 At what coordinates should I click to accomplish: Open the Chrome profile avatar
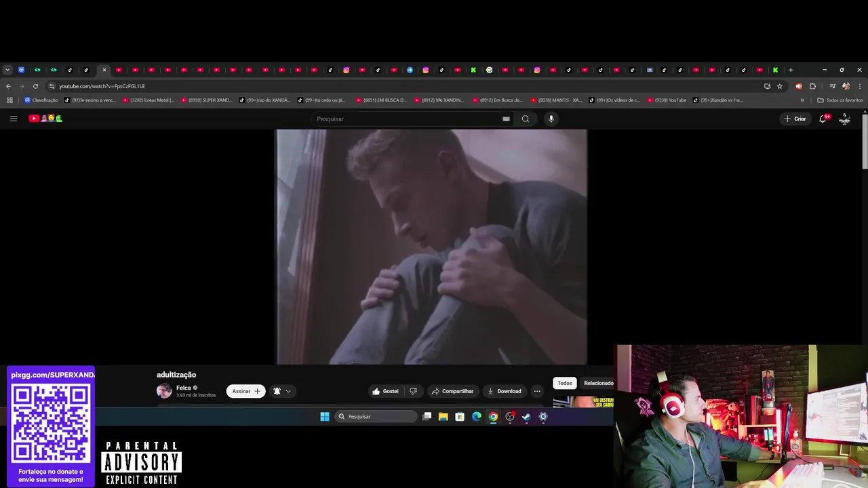click(846, 86)
